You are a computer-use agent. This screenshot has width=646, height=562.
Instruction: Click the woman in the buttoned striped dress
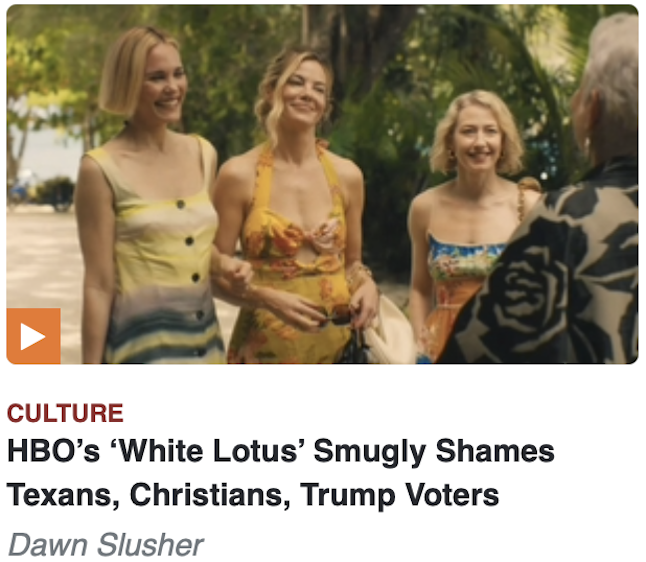click(152, 198)
